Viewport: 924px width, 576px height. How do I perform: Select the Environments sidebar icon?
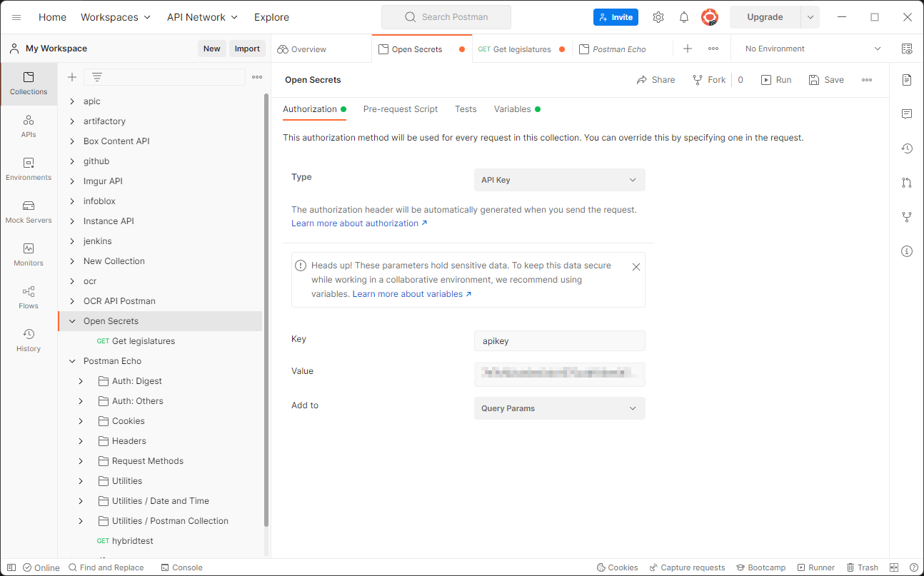pyautogui.click(x=28, y=170)
